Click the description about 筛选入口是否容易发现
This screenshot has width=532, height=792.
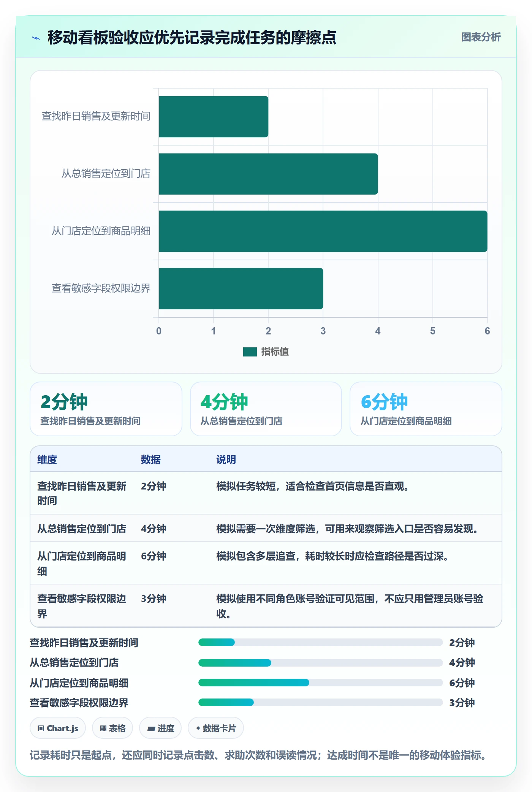(347, 529)
